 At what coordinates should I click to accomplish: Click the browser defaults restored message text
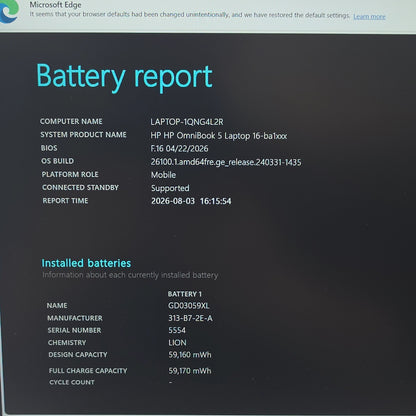coord(190,15)
